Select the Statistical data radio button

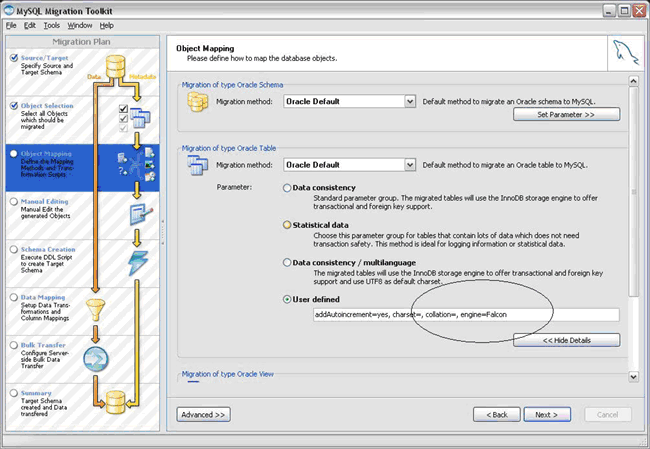point(287,225)
